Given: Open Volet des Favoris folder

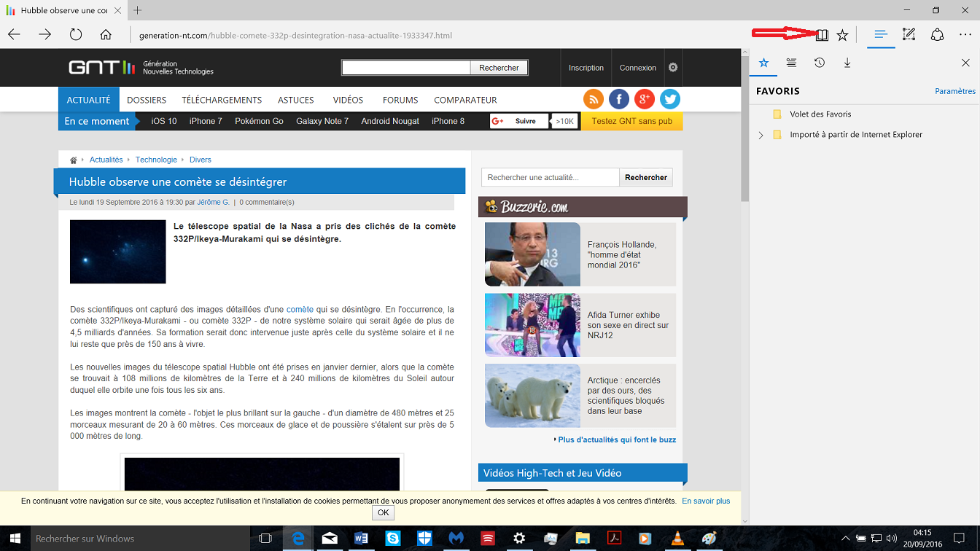Looking at the screenshot, I should tap(820, 114).
